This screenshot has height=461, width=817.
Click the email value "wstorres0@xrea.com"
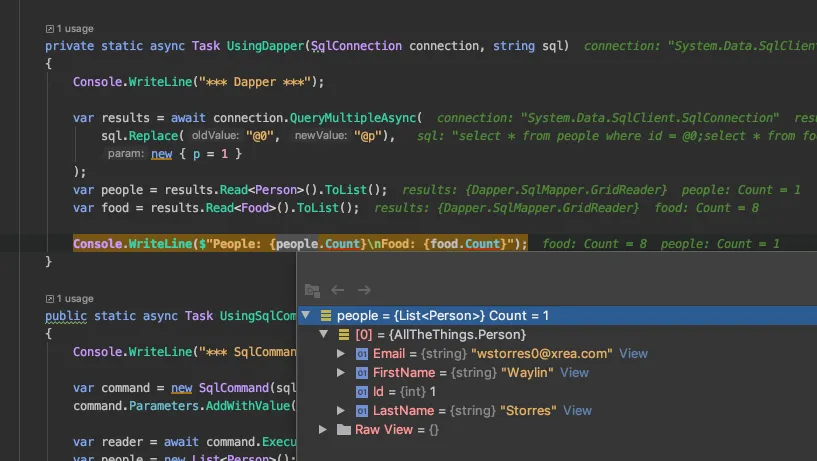tap(542, 353)
